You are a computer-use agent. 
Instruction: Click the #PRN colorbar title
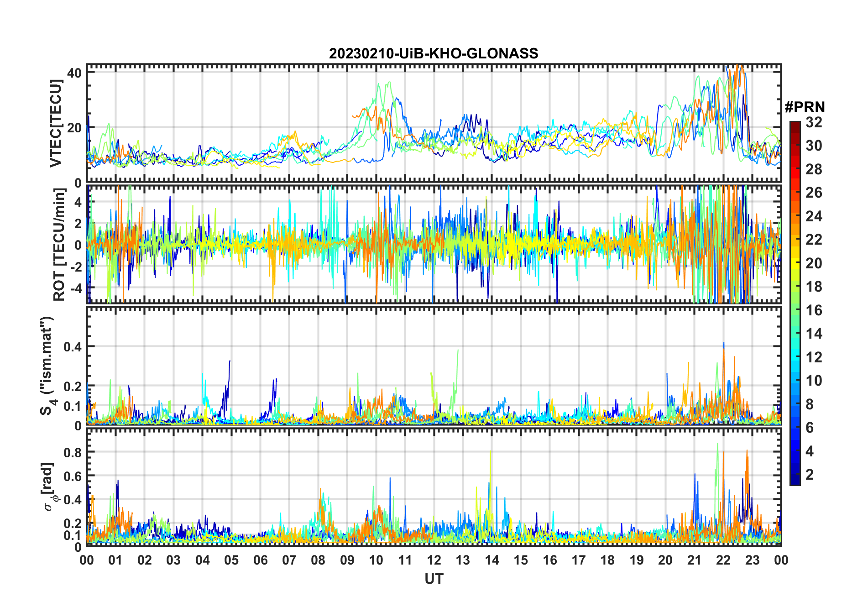[x=805, y=107]
